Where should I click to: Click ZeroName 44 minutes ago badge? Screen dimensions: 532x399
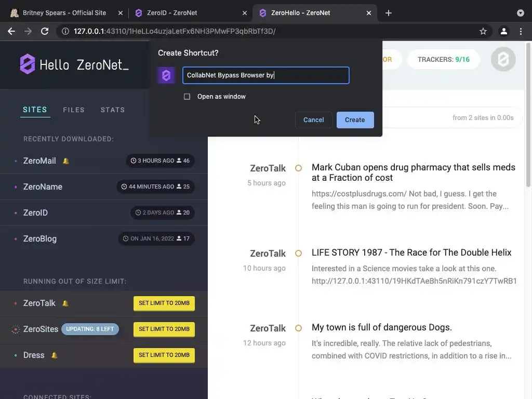click(x=155, y=187)
